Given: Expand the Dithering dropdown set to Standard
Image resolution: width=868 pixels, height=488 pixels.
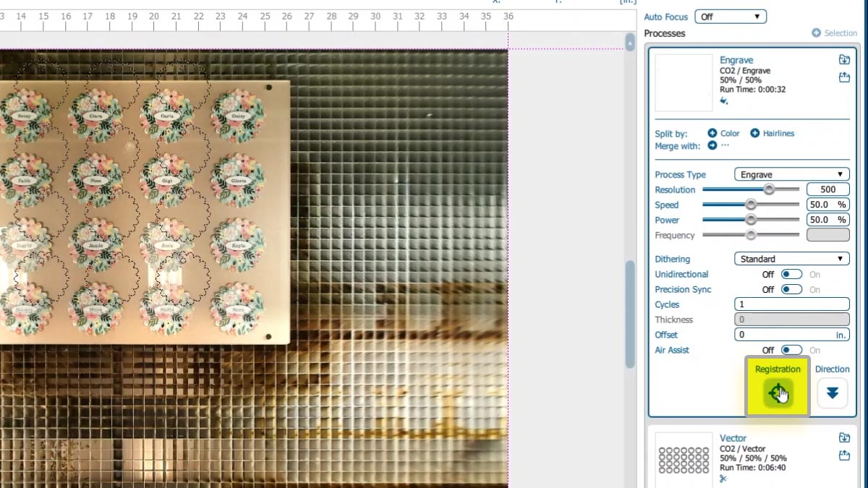Looking at the screenshot, I should coord(791,259).
